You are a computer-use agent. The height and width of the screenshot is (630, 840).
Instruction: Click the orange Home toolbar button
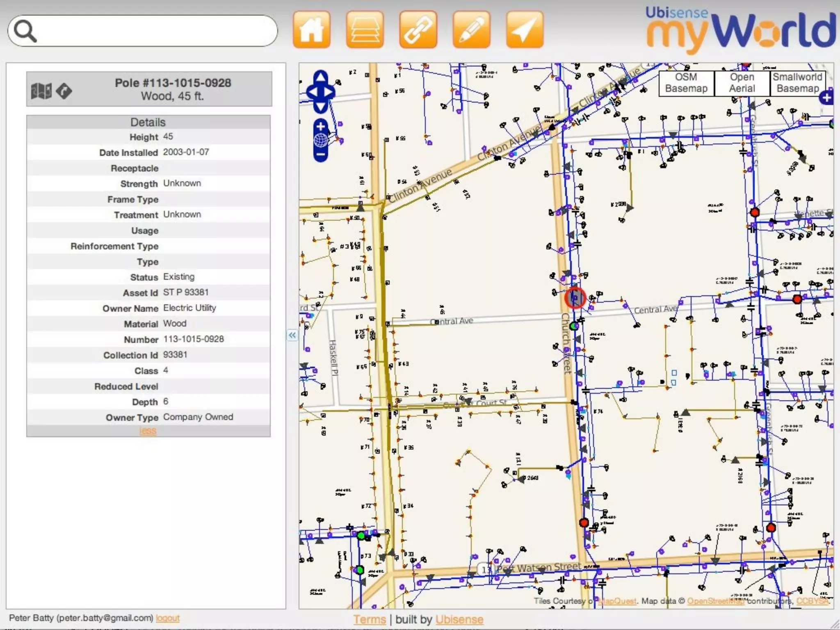point(311,30)
